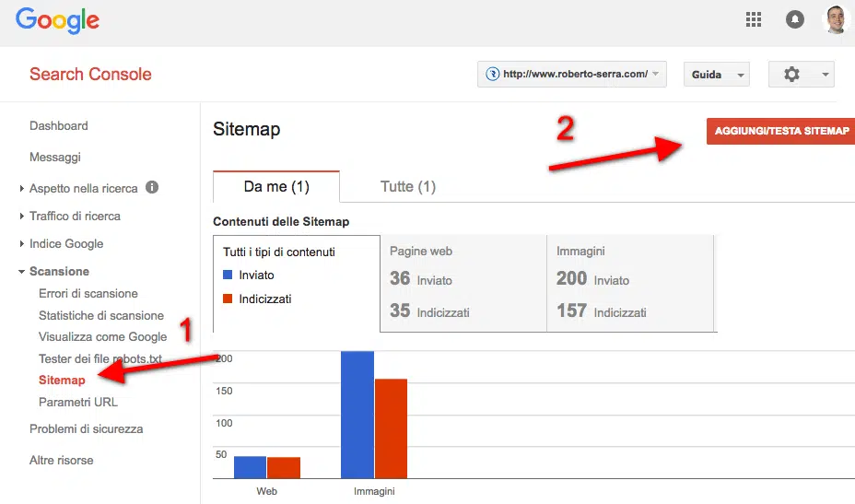The height and width of the screenshot is (504, 855).
Task: Collapse the Scansione section
Action: tap(21, 272)
